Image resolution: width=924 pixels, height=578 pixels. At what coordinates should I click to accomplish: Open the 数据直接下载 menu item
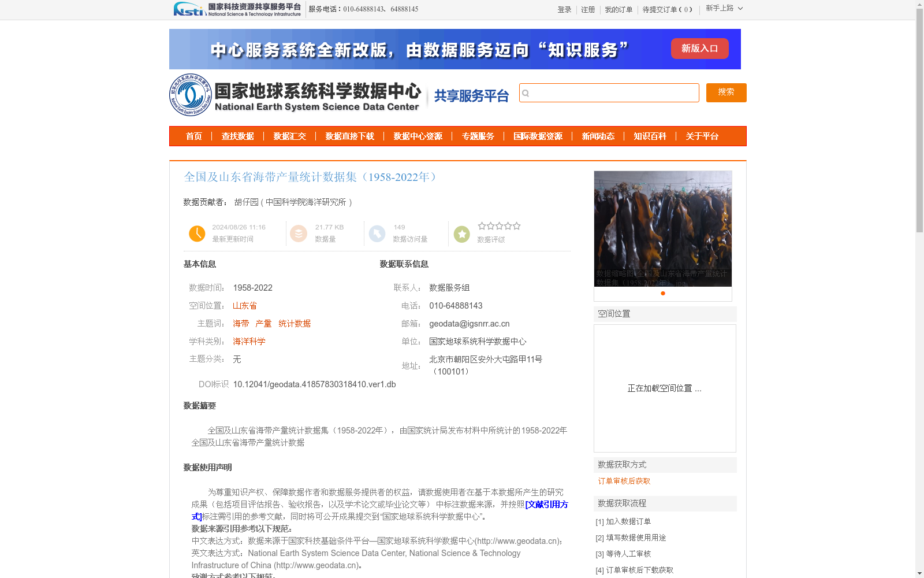[350, 136]
